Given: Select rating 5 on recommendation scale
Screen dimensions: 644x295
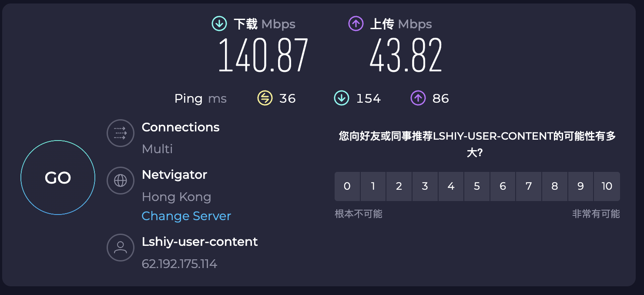Looking at the screenshot, I should click(x=477, y=186).
